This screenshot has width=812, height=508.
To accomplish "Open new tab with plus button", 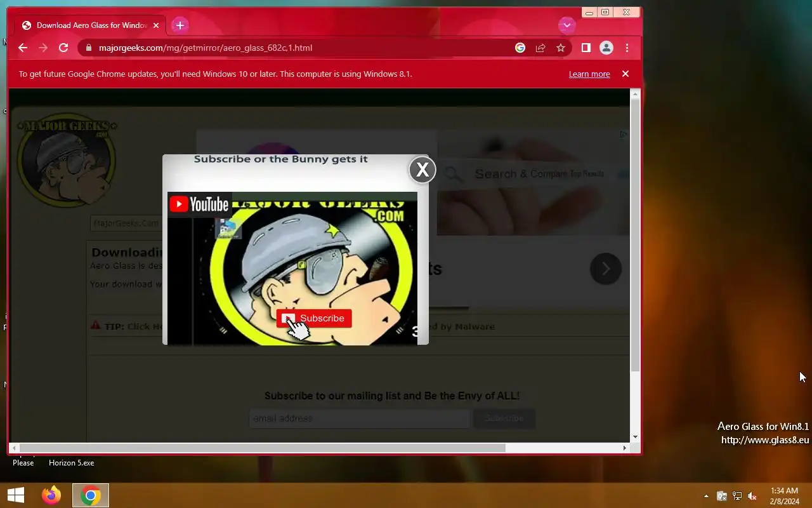I will 180,25.
